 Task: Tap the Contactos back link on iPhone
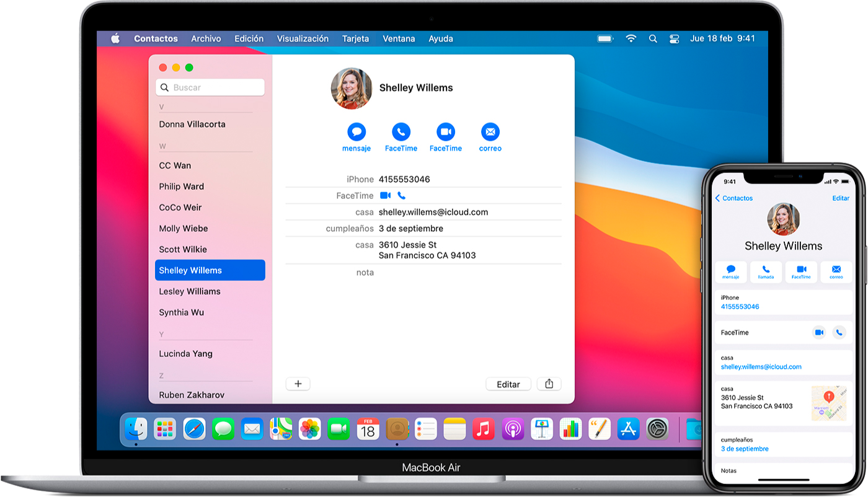(734, 198)
